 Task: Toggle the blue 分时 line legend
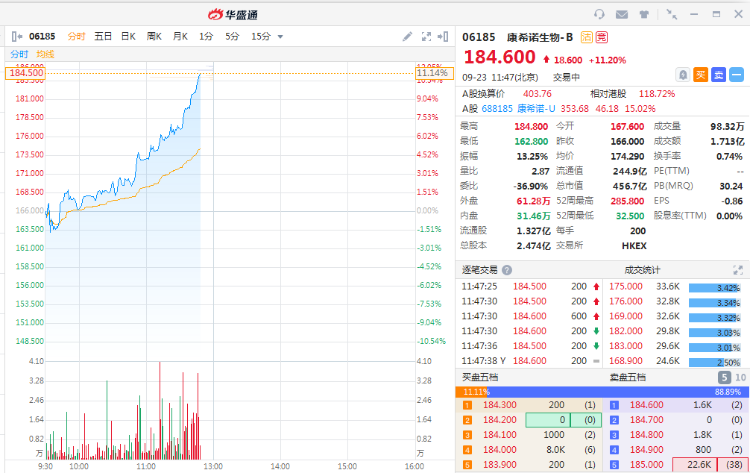20,54
